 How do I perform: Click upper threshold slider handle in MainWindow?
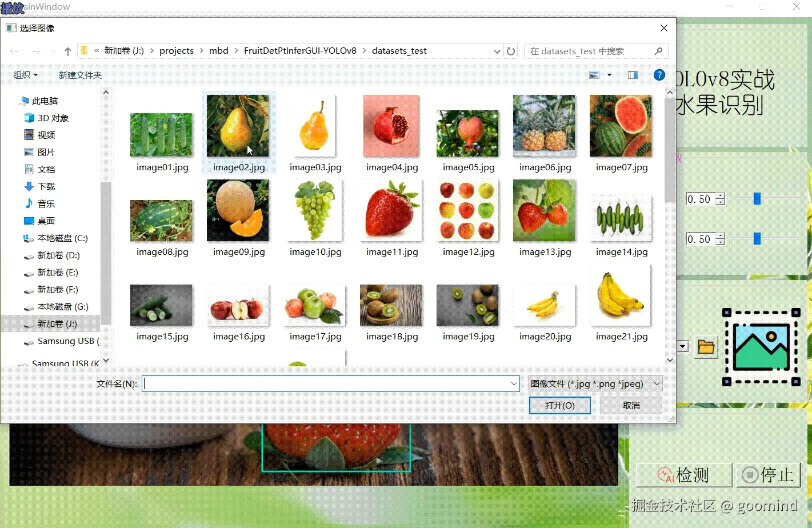(757, 198)
